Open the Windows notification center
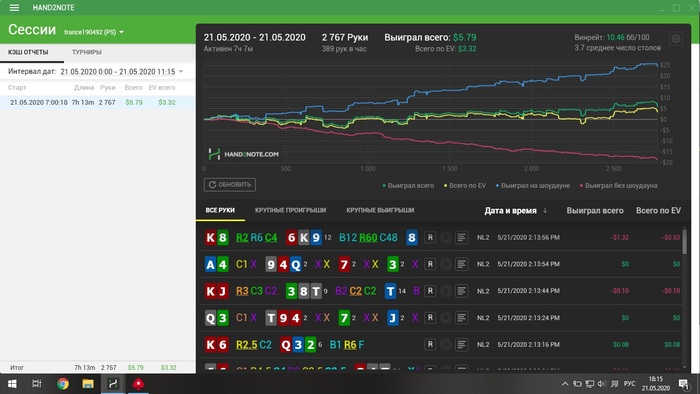Screen dimensions: 700x394 pyautogui.click(x=684, y=384)
